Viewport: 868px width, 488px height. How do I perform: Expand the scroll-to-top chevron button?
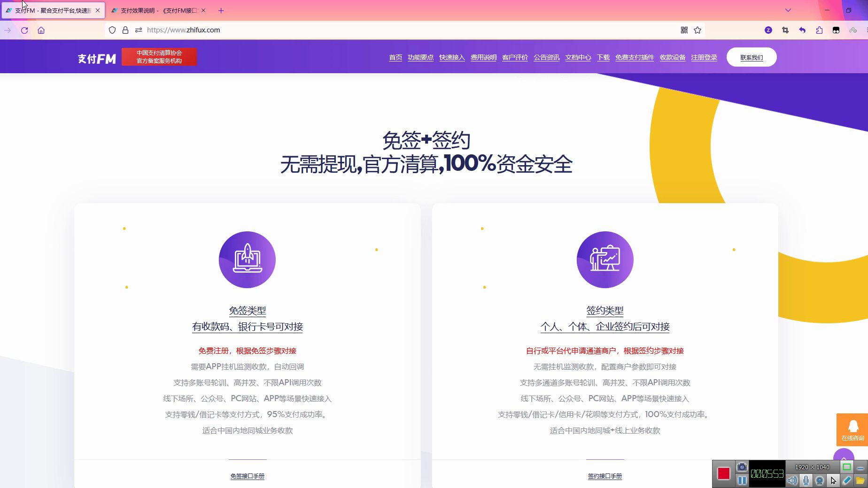[x=844, y=458]
